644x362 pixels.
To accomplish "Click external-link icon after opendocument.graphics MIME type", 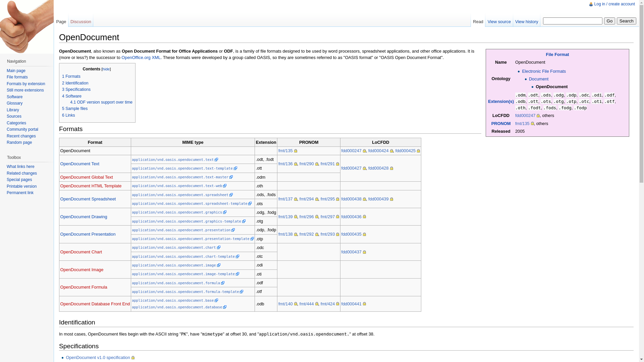I will pos(225,213).
